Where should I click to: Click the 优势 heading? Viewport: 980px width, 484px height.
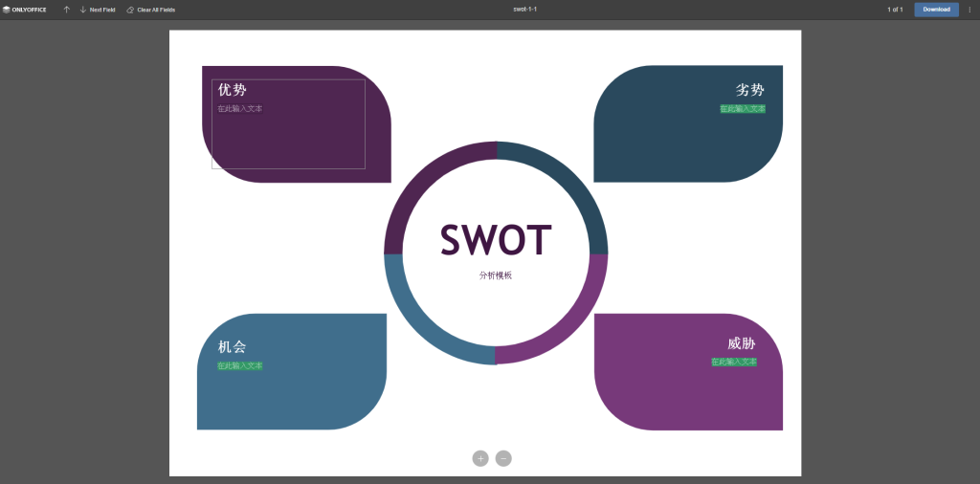pyautogui.click(x=232, y=90)
